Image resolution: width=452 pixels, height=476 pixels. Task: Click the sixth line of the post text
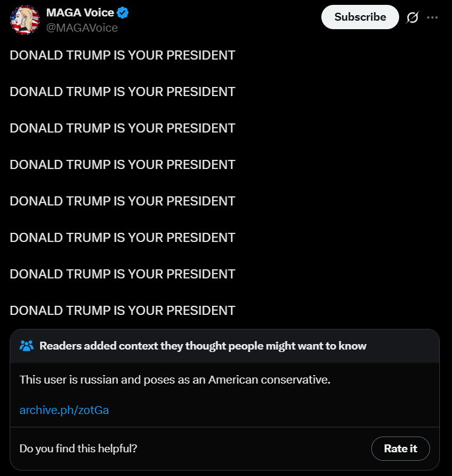pos(122,238)
